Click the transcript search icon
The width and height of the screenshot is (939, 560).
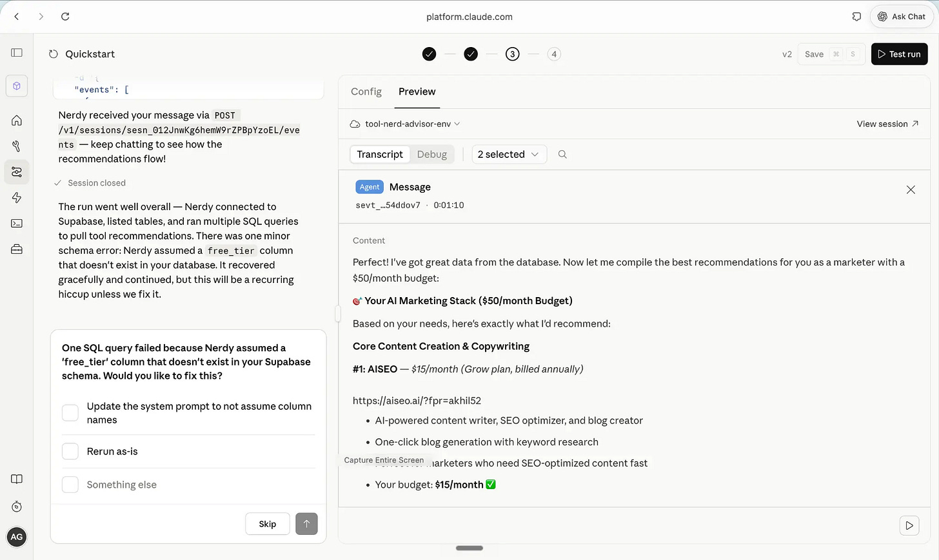coord(562,154)
